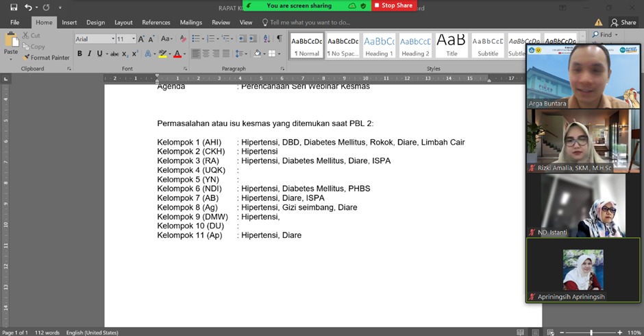Click the Save icon in Quick Access

click(x=14, y=7)
